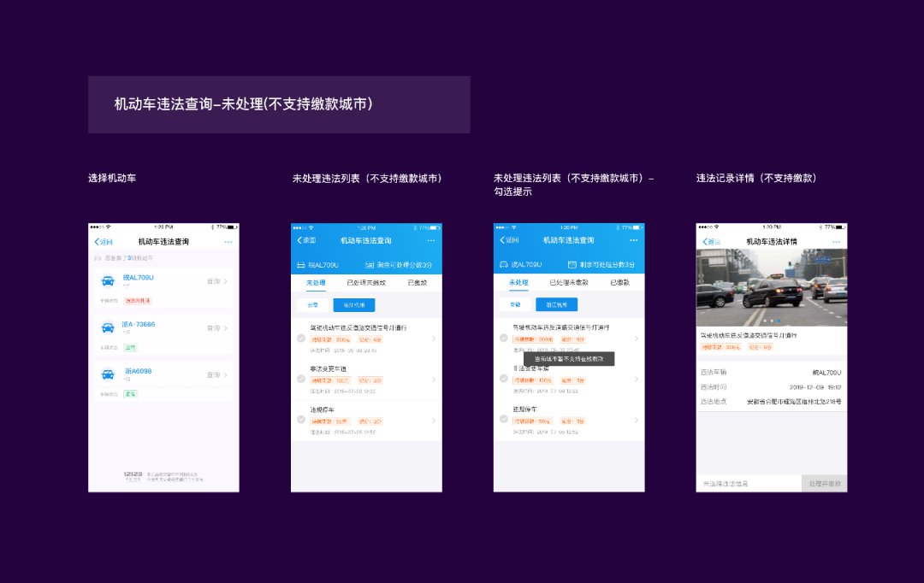Screen dimensions: 924x583
Task: Select plate number 浙A6098
Action: pos(139,371)
